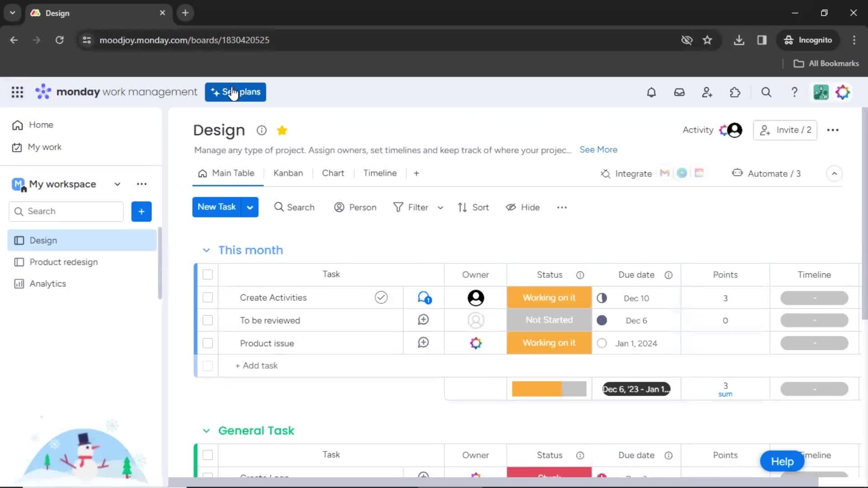Open the notifications bell
The image size is (868, 488).
point(651,92)
